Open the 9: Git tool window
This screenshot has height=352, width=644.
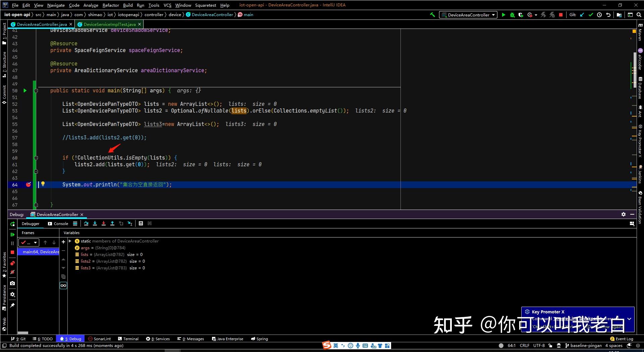click(x=18, y=339)
